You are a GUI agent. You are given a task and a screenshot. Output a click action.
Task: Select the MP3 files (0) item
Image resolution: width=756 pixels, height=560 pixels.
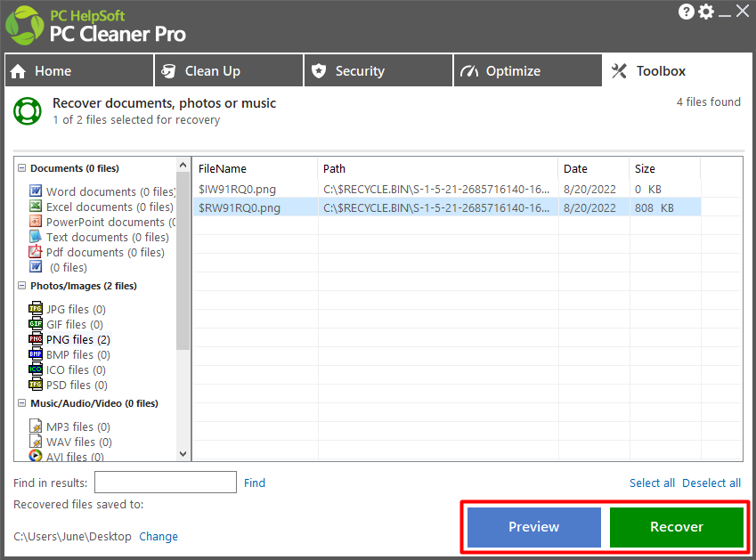tap(78, 426)
